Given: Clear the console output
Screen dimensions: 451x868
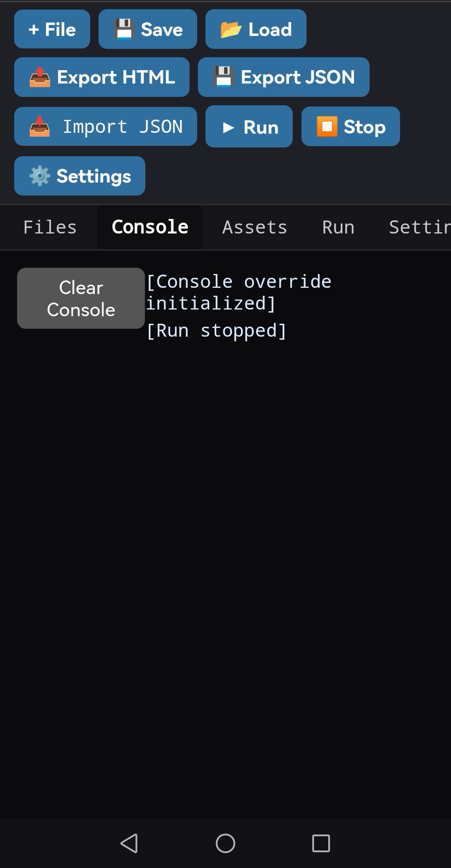Looking at the screenshot, I should pos(81,298).
